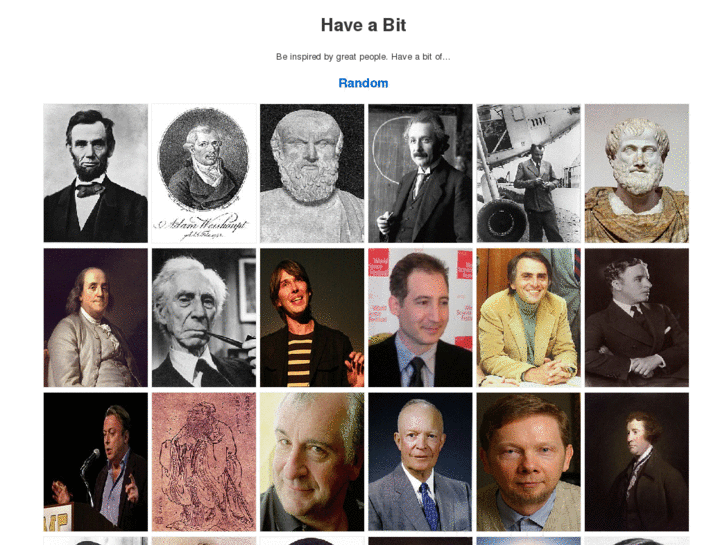
Task: Open sepia photo of man with crossed arms
Action: pyautogui.click(x=637, y=317)
